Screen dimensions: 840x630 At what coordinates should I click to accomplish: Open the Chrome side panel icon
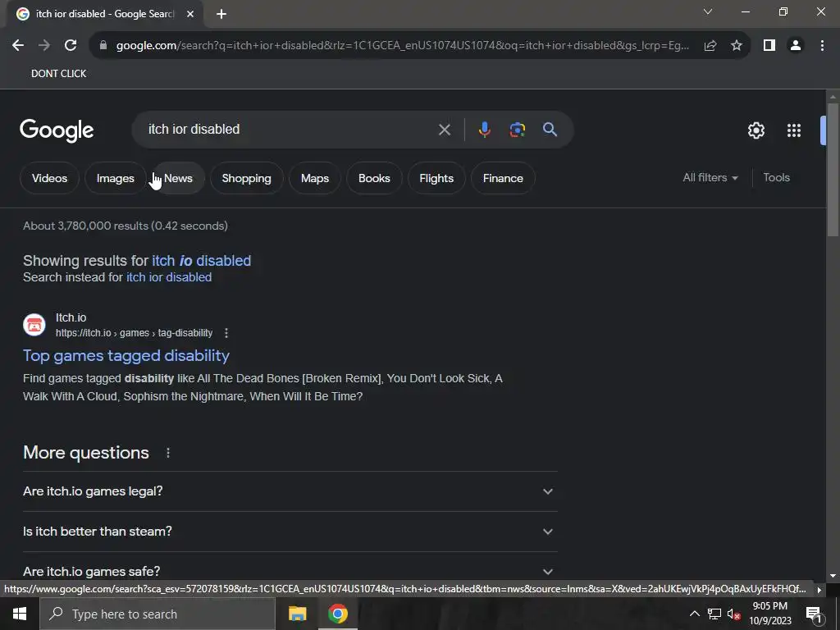(x=769, y=46)
